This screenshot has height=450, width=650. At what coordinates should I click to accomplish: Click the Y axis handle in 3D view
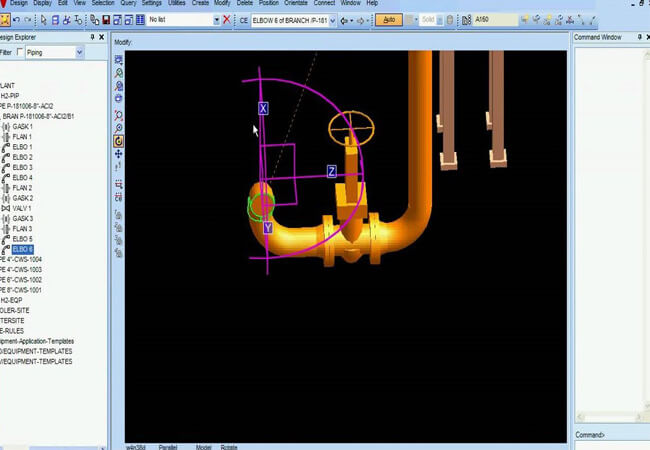click(x=268, y=227)
